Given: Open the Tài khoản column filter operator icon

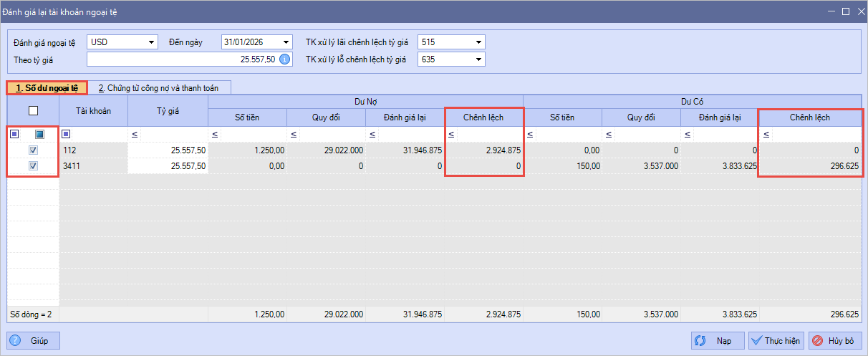Looking at the screenshot, I should [66, 134].
